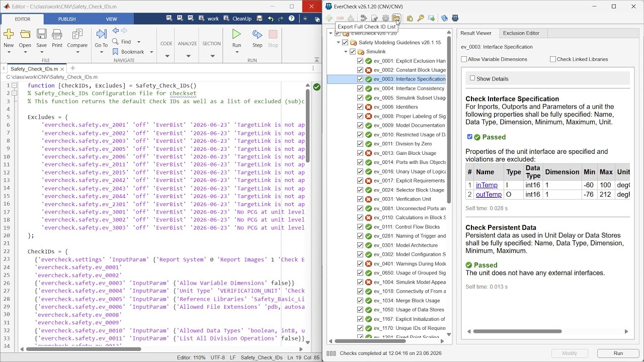Click the save diskette in Editor quick access bar
Viewport: 644px width, 362px height.
coord(260,19)
